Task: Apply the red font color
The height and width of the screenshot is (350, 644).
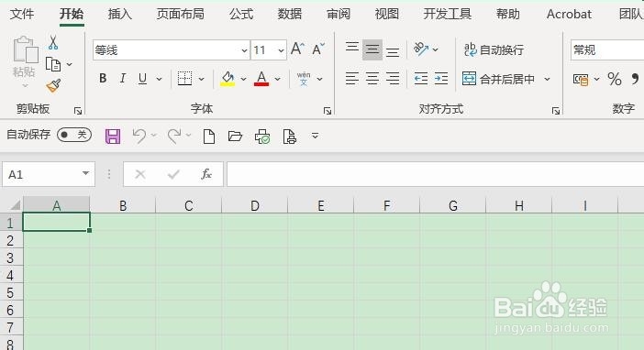Action: 261,78
